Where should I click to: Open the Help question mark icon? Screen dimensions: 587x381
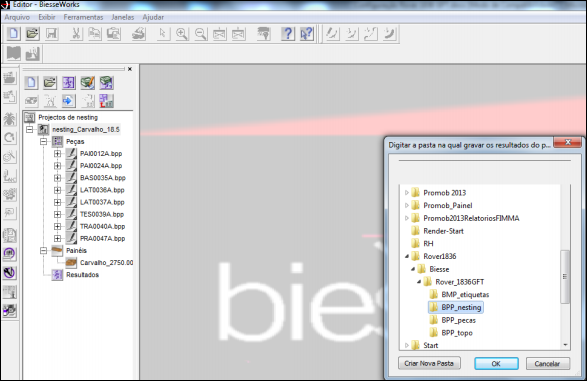288,34
